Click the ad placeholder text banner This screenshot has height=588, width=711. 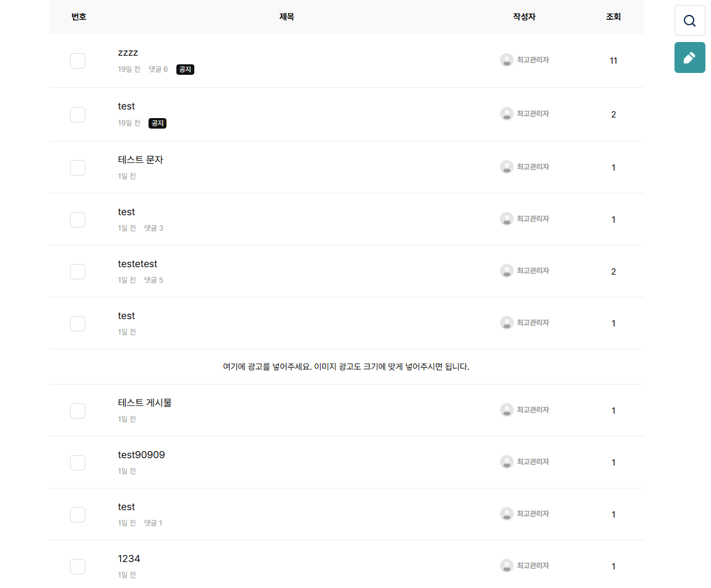[x=346, y=367]
